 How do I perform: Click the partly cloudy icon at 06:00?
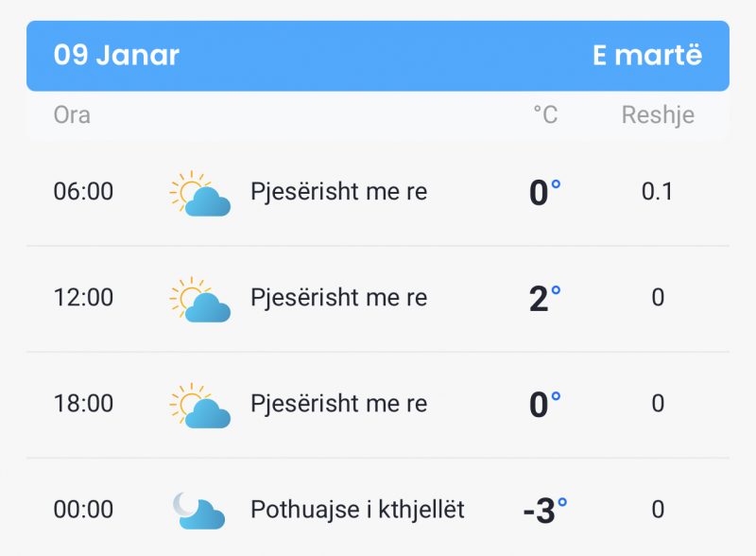pyautogui.click(x=199, y=194)
